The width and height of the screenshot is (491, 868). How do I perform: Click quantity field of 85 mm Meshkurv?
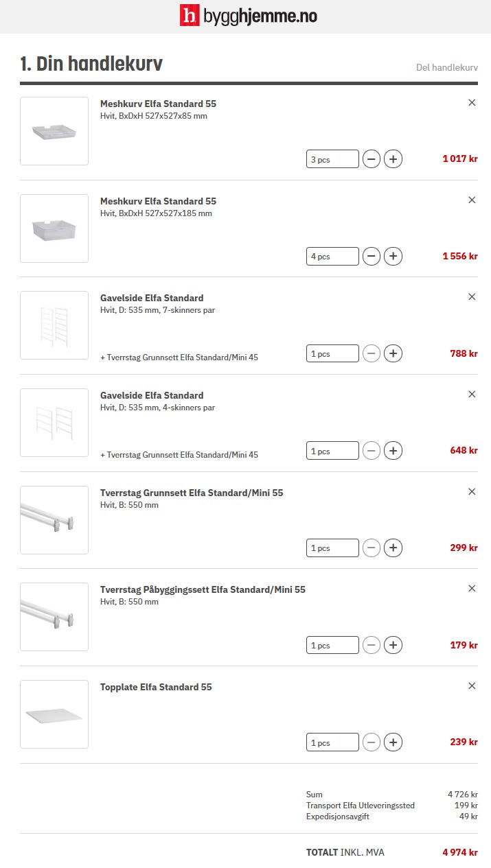332,159
